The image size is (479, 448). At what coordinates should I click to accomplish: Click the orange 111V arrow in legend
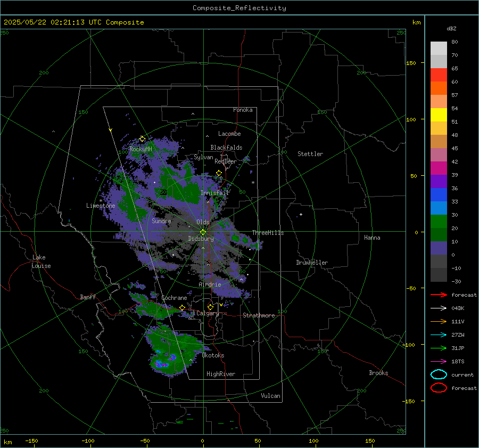coord(439,321)
